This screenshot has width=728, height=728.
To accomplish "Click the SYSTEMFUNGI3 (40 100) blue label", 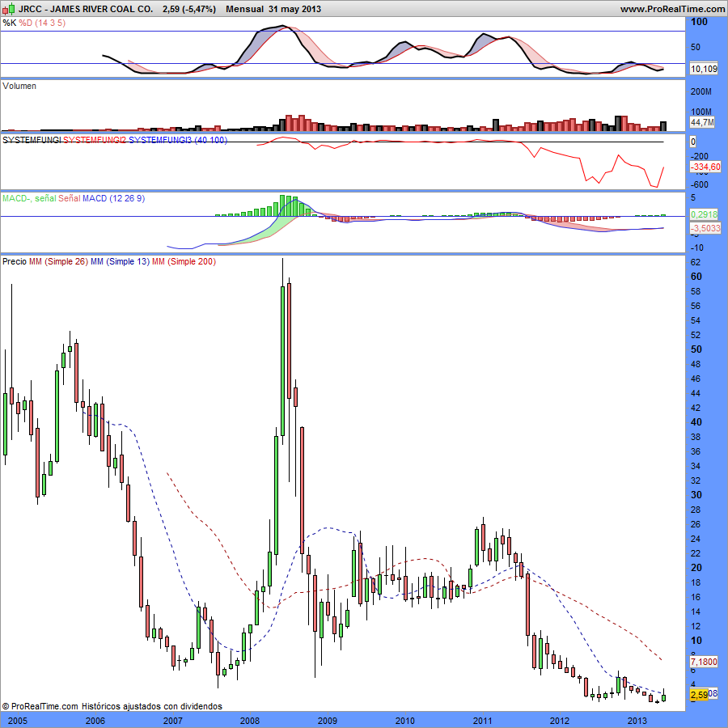I will point(178,140).
